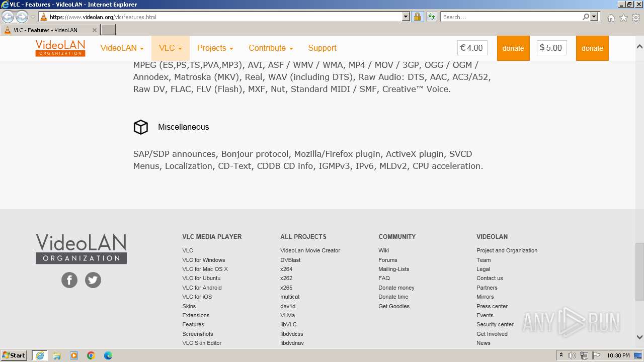The width and height of the screenshot is (644, 362).
Task: Open the VLC for Mac OS X link
Action: coord(205,269)
